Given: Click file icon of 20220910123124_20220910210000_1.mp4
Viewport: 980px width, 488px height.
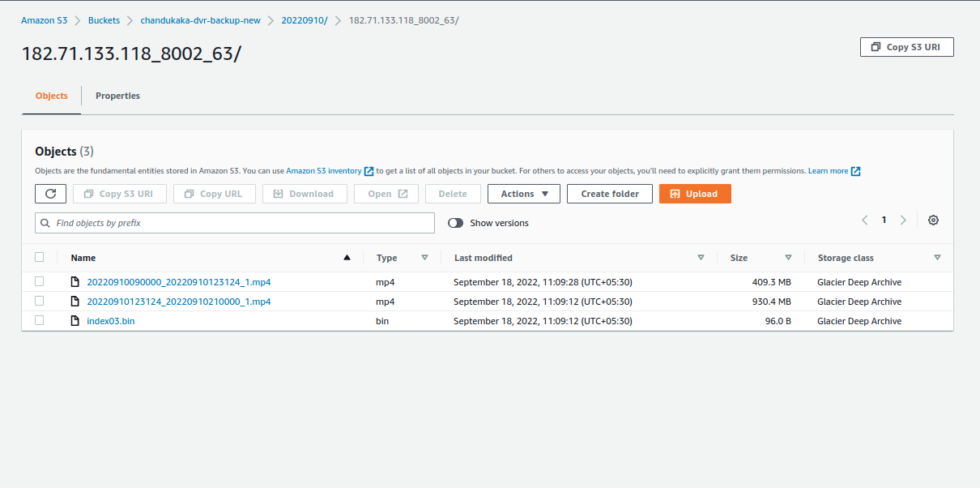Looking at the screenshot, I should pyautogui.click(x=75, y=302).
